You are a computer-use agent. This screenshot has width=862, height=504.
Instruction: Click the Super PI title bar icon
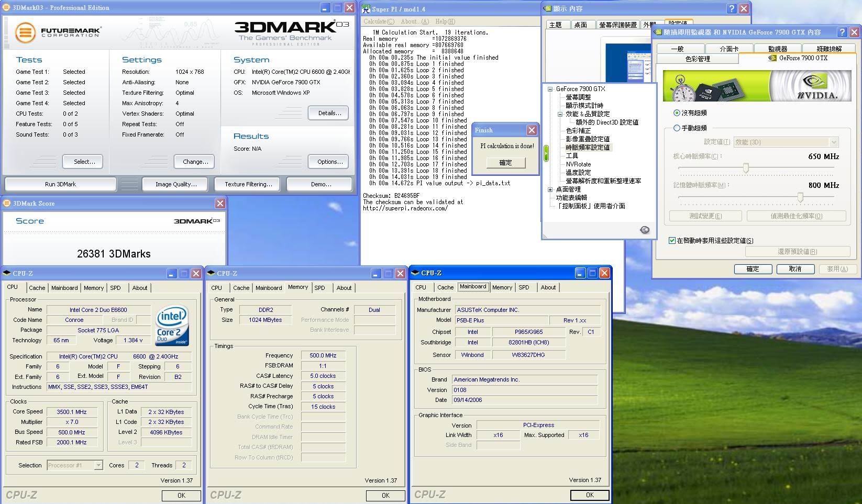366,8
